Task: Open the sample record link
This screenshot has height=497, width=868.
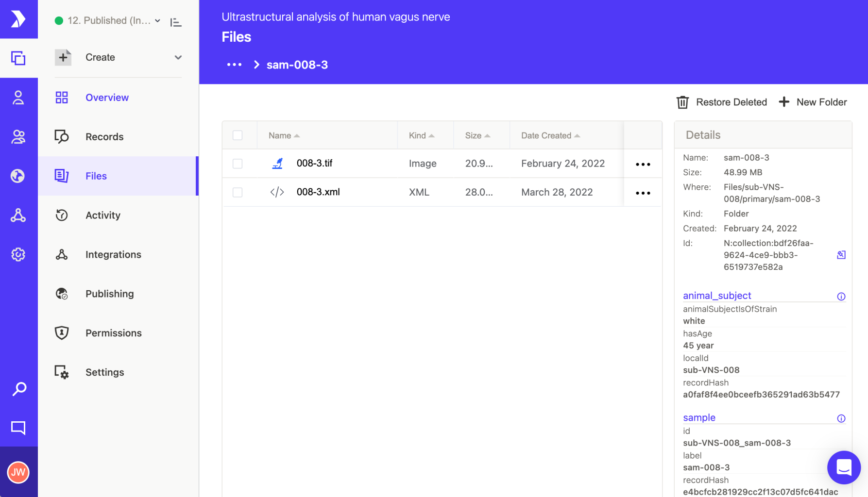Action: pos(699,417)
